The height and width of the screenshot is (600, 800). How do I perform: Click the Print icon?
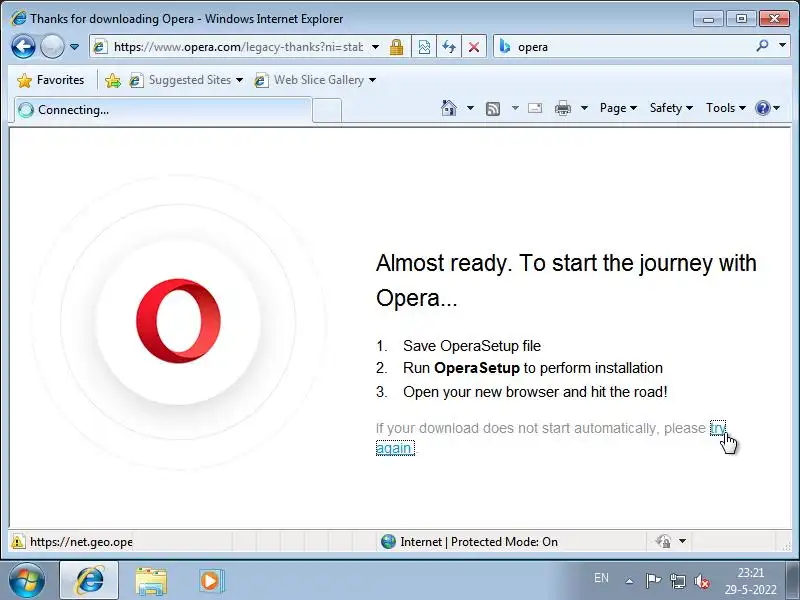[x=563, y=108]
